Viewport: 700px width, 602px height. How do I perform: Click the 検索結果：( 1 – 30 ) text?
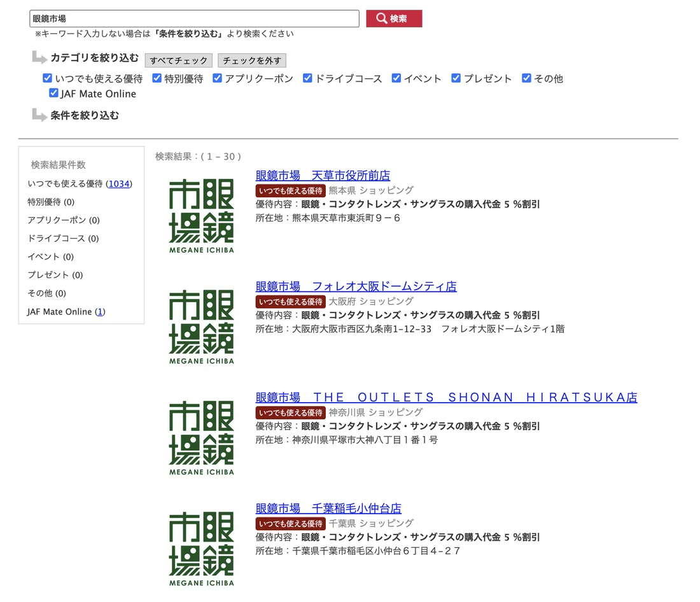198,157
